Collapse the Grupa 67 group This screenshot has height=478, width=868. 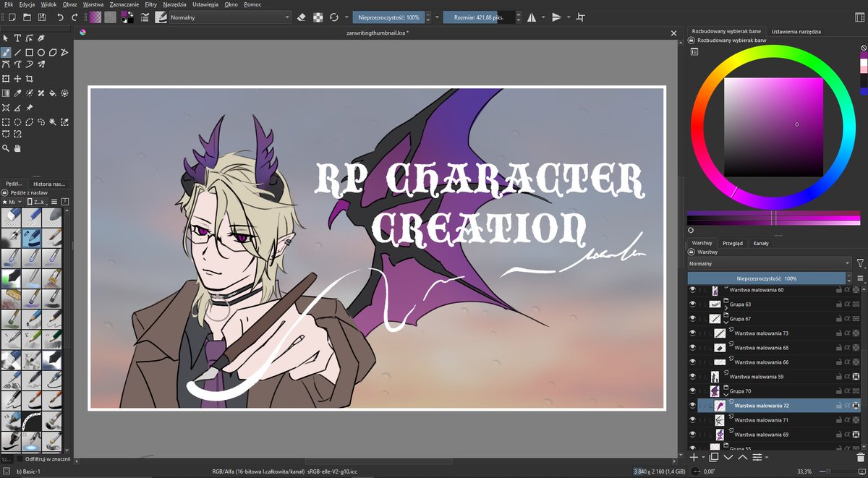726,323
